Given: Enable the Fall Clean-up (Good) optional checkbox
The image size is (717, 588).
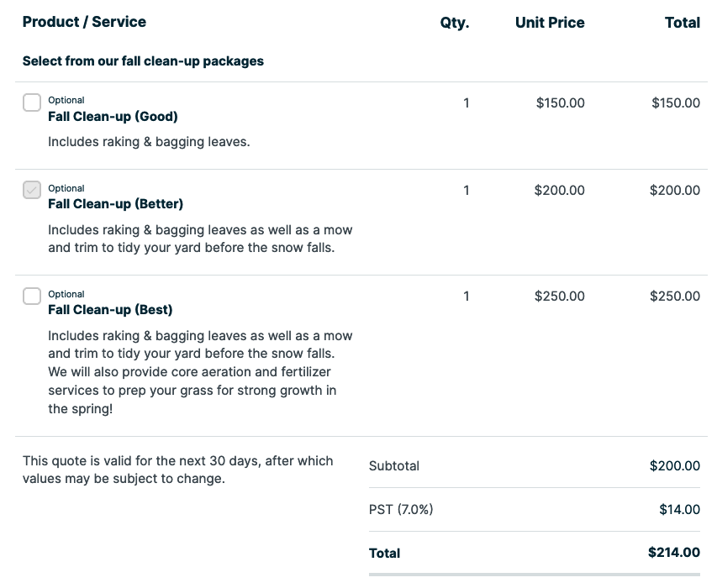Looking at the screenshot, I should point(31,102).
